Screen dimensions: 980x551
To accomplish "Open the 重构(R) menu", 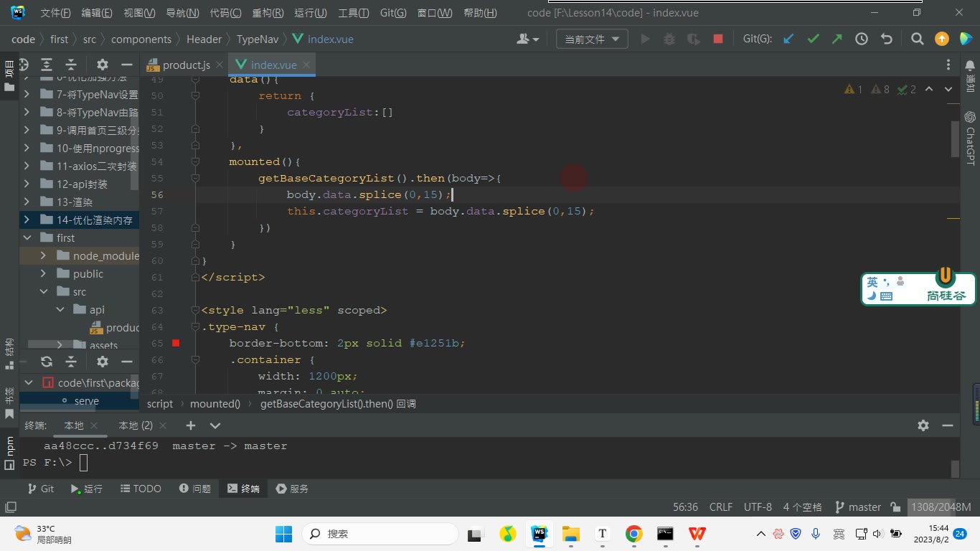I will pos(268,13).
